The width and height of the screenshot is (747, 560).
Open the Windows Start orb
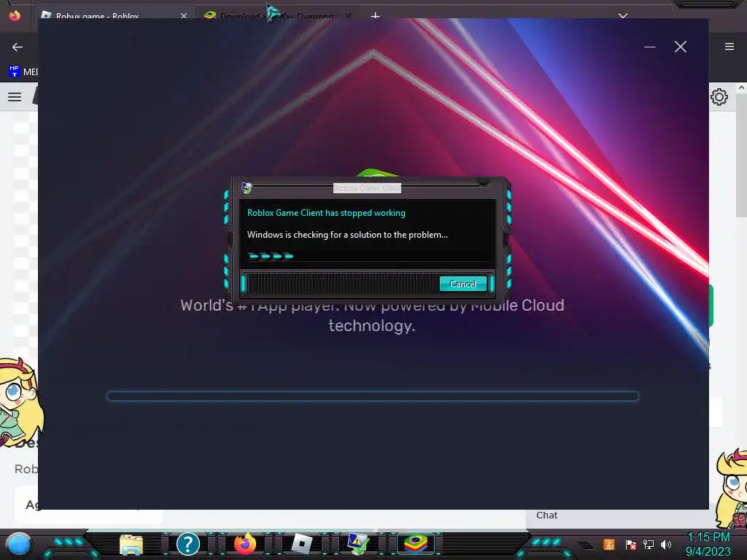click(x=19, y=544)
